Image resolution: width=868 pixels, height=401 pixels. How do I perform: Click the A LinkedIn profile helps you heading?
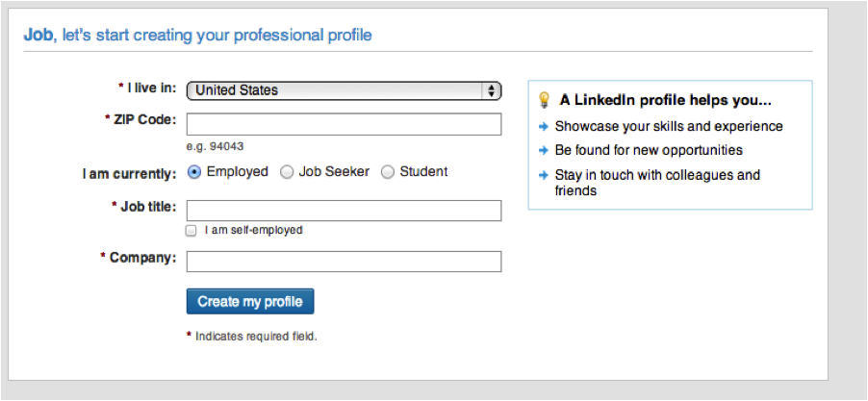666,100
